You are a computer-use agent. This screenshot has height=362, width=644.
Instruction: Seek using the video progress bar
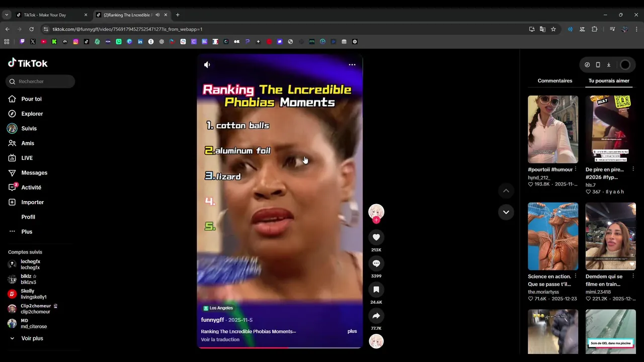pos(280,347)
